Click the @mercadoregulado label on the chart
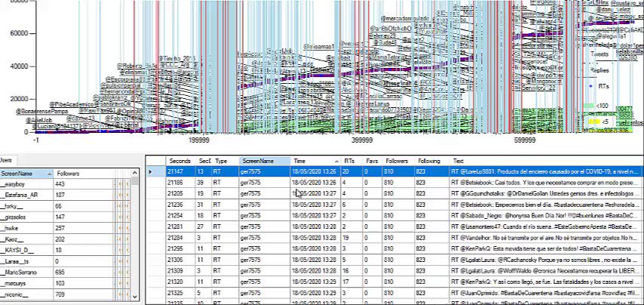 404,19
